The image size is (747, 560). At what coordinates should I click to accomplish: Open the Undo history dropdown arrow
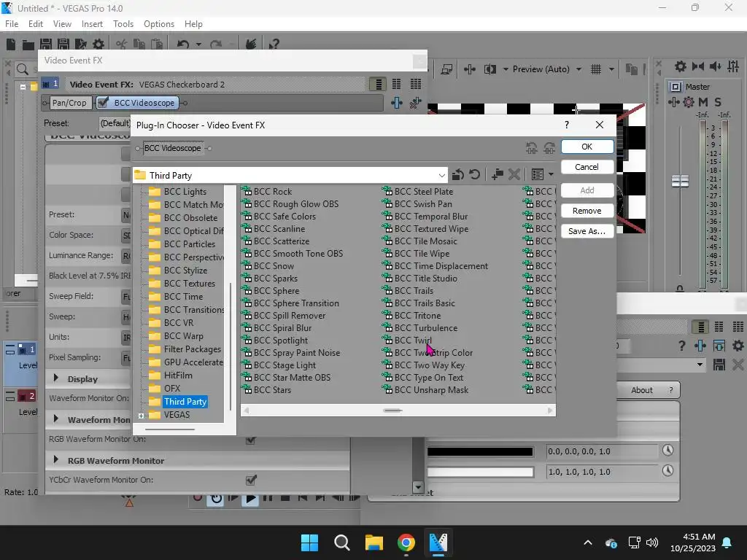tap(198, 44)
